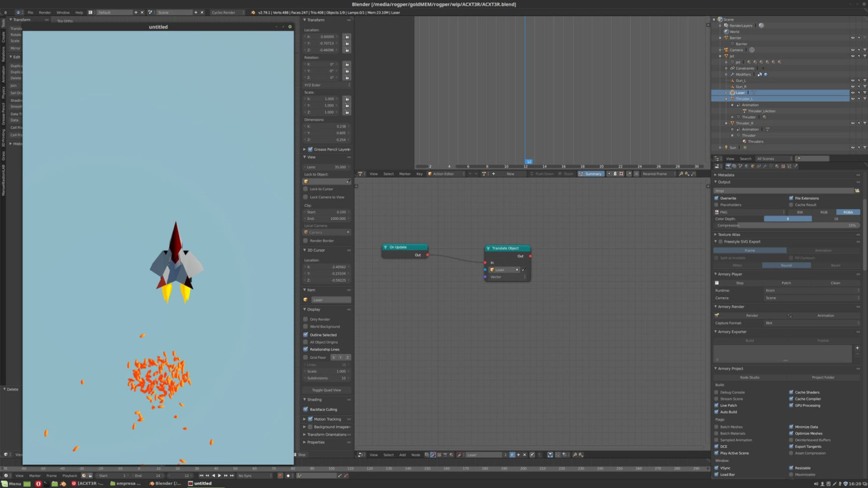Image resolution: width=868 pixels, height=488 pixels.
Task: Open the Render menu in top bar
Action: tap(45, 12)
